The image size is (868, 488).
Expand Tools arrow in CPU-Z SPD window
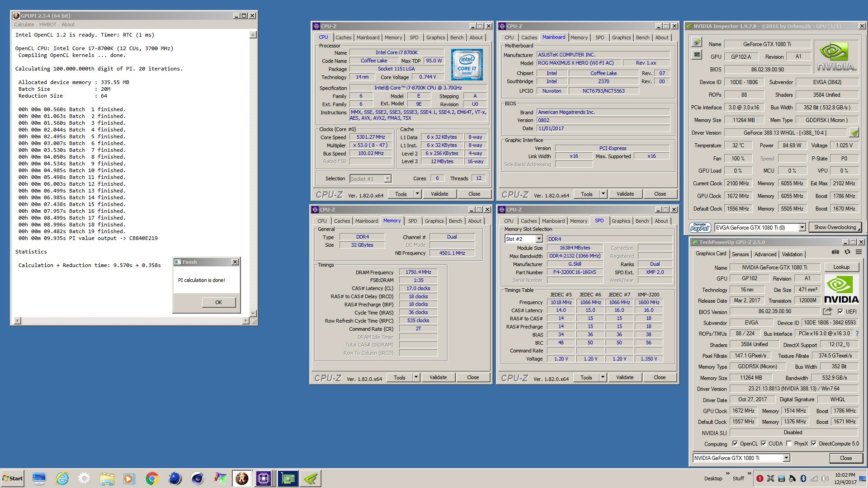(603, 377)
